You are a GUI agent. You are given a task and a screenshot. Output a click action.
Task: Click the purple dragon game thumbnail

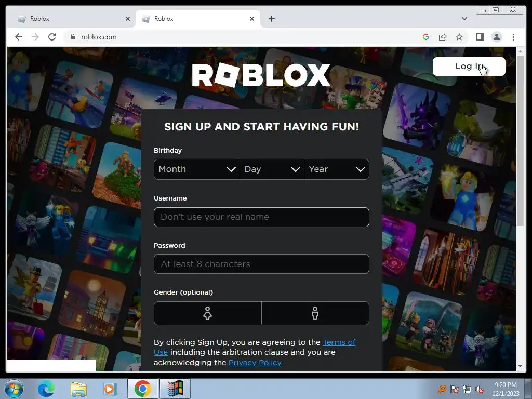pos(417,116)
